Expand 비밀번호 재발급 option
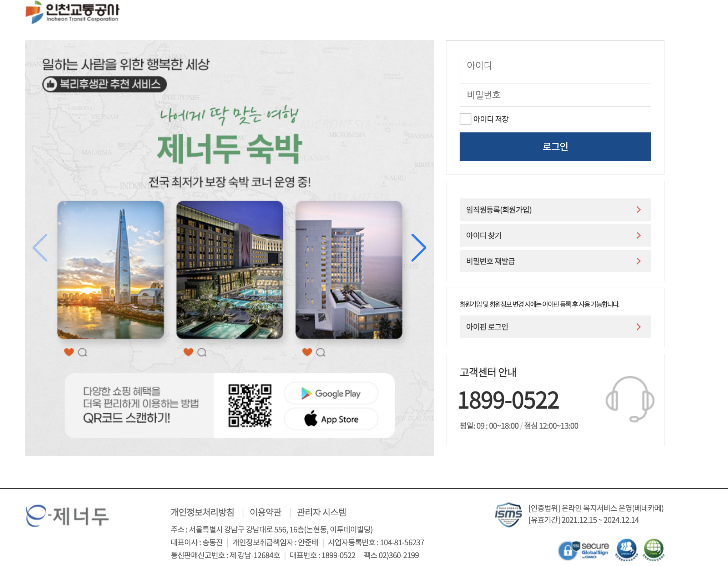728x566 pixels. (x=638, y=261)
